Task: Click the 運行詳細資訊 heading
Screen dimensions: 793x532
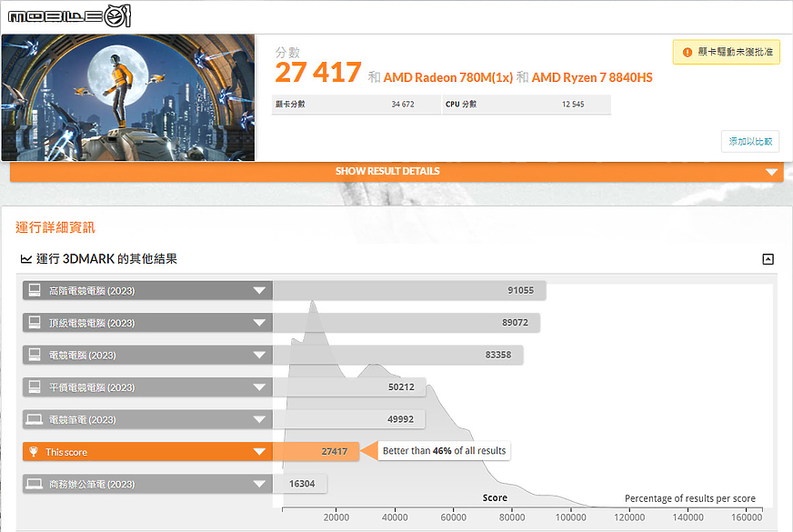Action: 55,227
